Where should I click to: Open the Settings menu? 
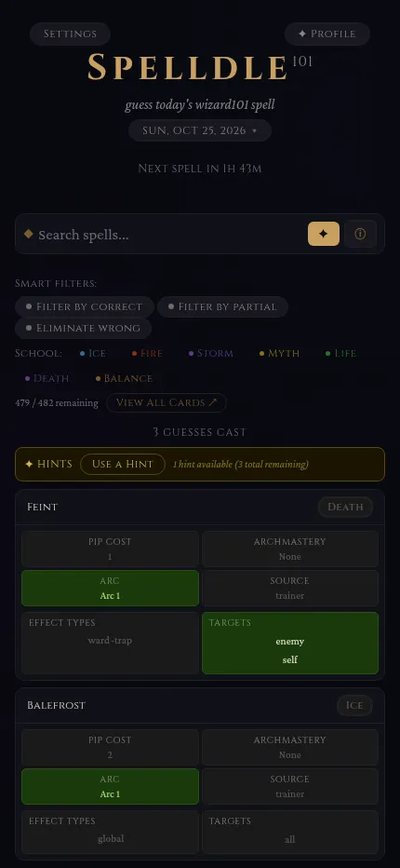point(71,34)
